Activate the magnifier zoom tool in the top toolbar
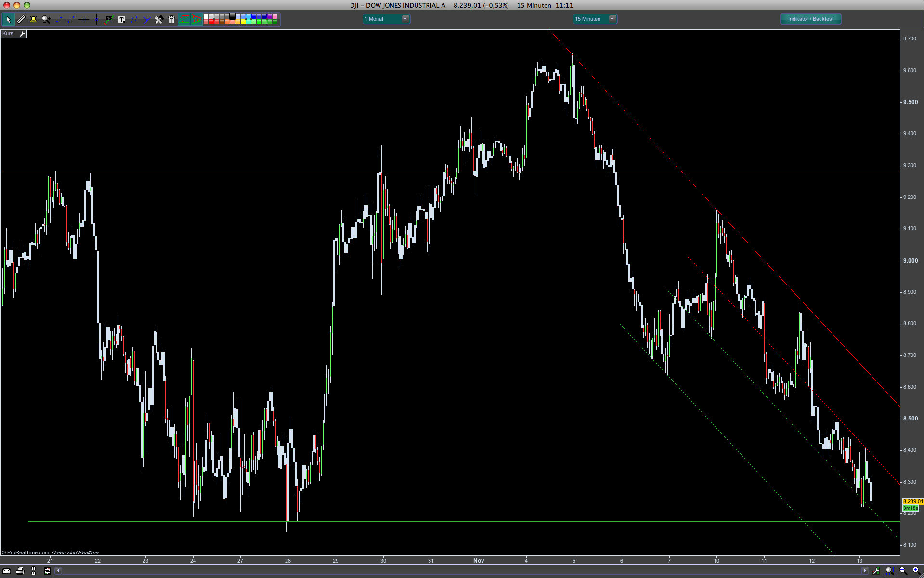 tap(46, 19)
